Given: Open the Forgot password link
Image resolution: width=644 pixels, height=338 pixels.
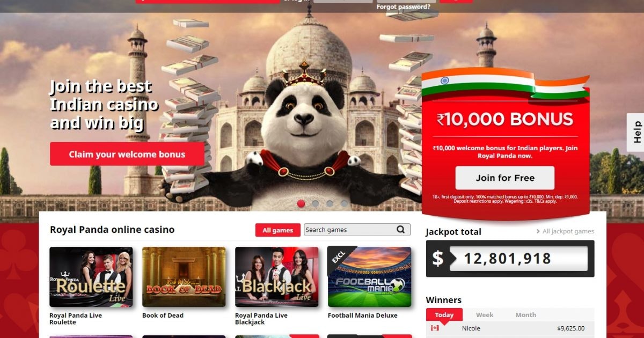Looking at the screenshot, I should coord(403,7).
